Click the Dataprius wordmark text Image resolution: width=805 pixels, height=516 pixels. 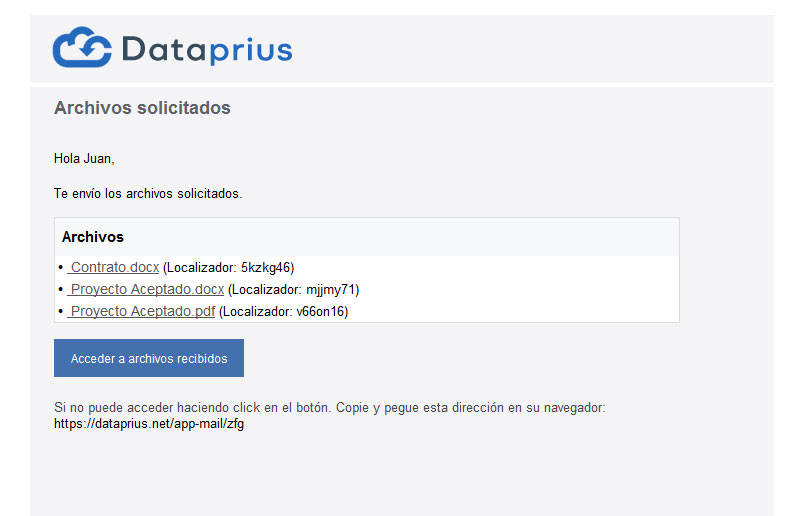click(207, 50)
